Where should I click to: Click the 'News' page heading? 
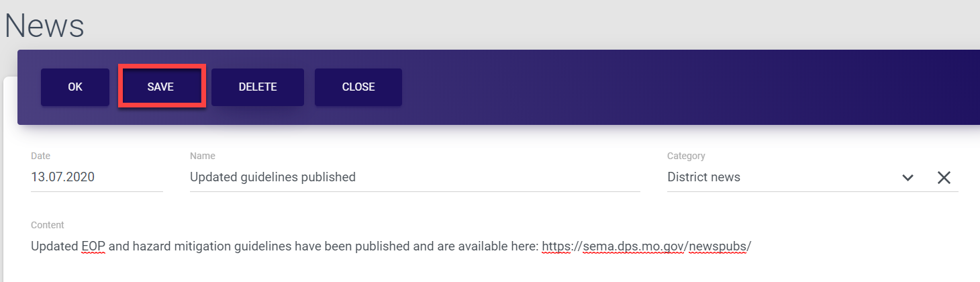(44, 26)
